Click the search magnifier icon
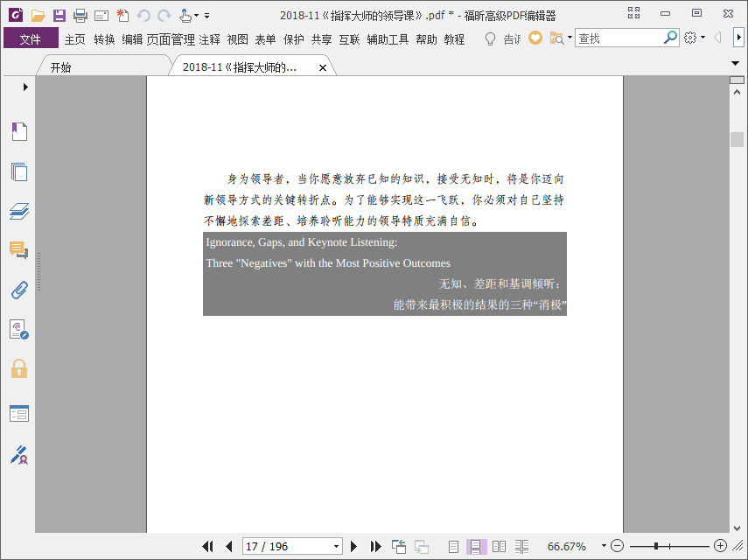The image size is (748, 560). 670,38
